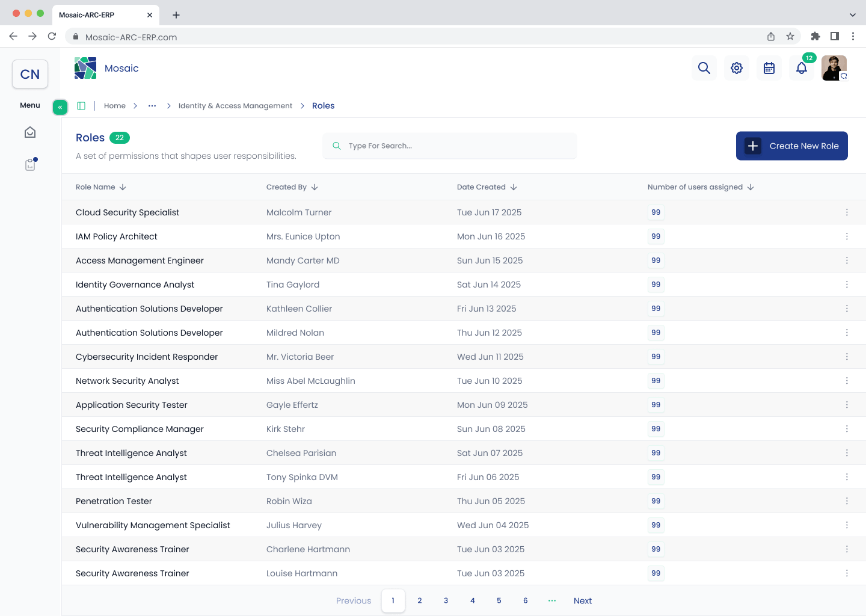
Task: Open row menu for Security Compliance Manager
Action: coord(847,429)
